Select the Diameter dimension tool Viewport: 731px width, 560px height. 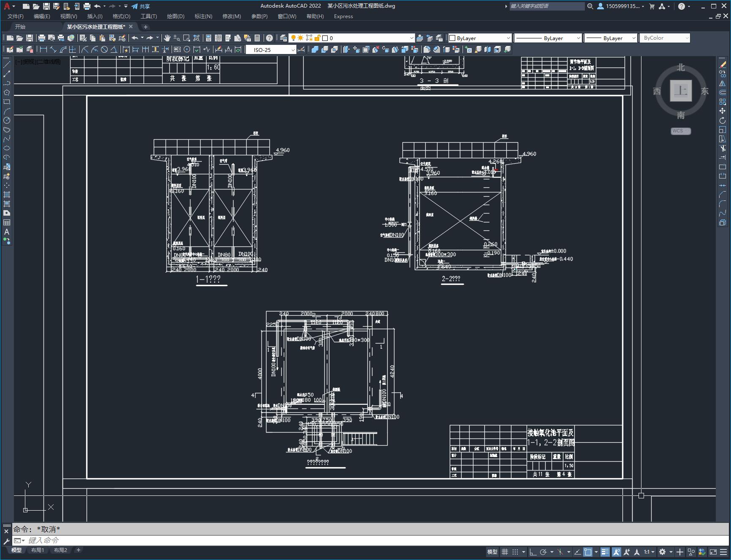coord(104,49)
